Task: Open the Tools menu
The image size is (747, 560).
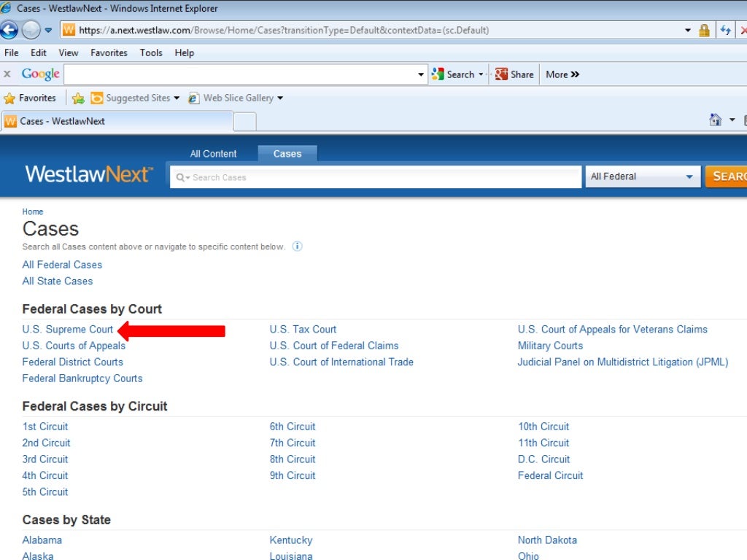Action: point(151,52)
